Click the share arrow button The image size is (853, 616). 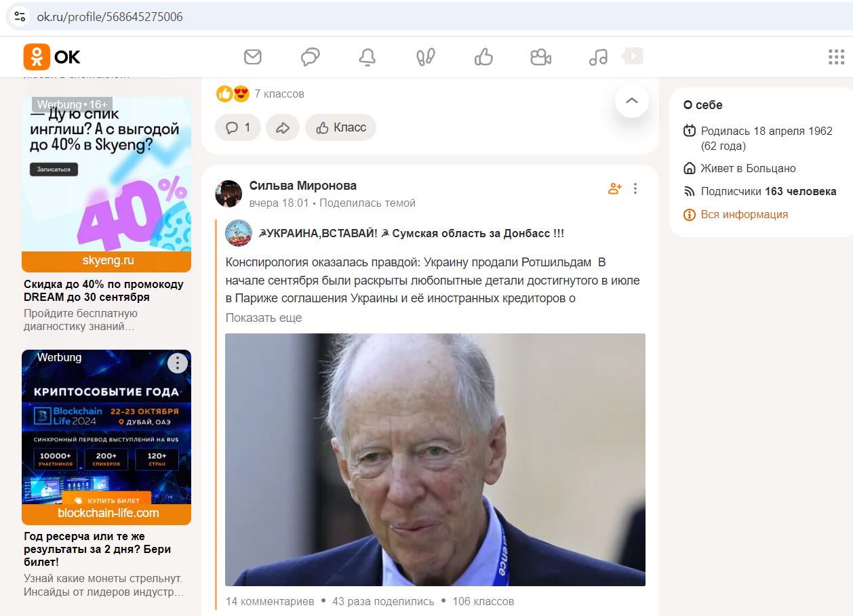tap(283, 127)
